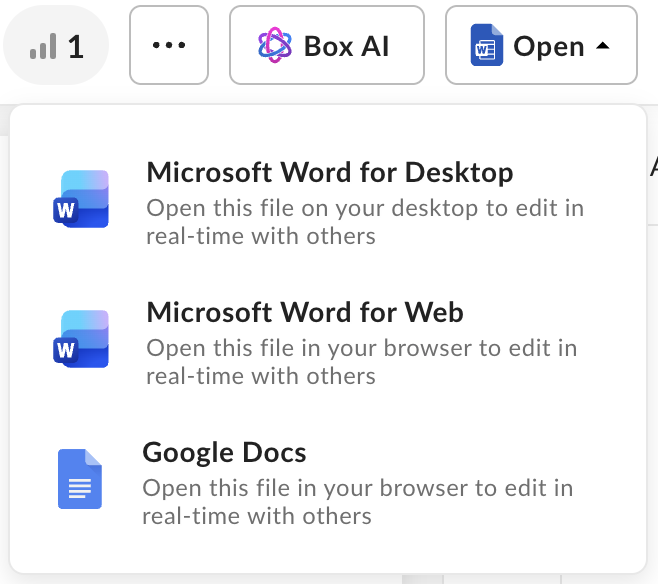658x584 pixels.
Task: Launch the Box AI assistant
Action: click(327, 45)
